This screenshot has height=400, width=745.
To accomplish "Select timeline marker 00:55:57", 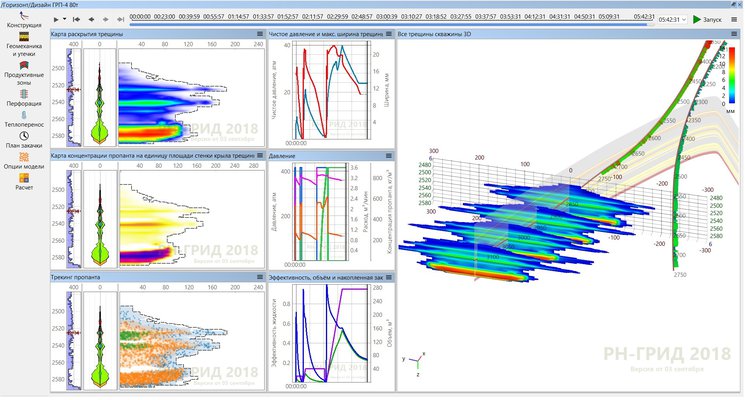I will click(214, 17).
